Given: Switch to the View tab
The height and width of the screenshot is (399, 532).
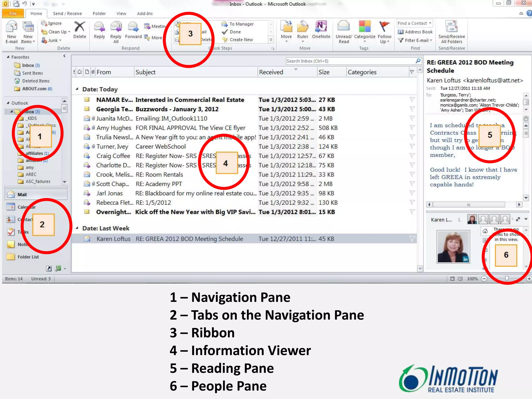Looking at the screenshot, I should tap(121, 14).
